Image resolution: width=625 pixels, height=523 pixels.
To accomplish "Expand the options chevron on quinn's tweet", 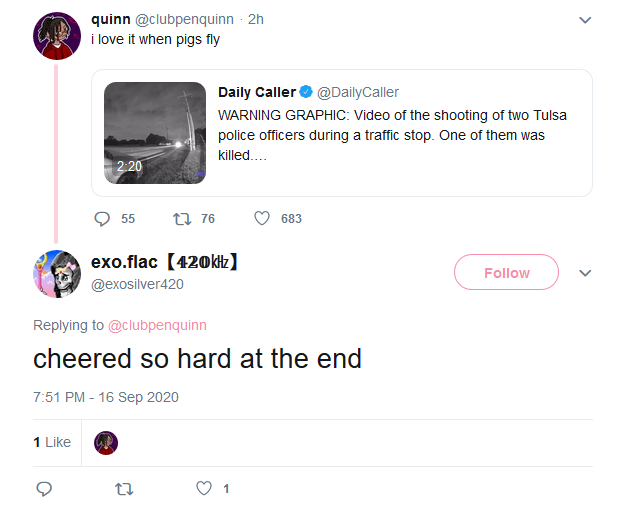I will (585, 20).
